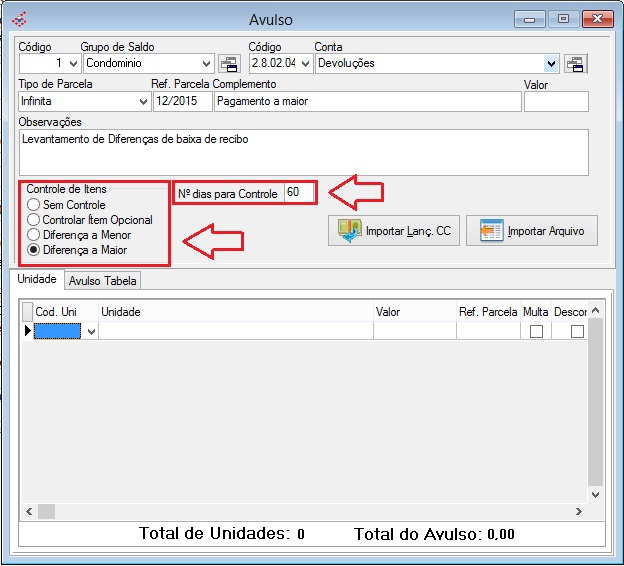This screenshot has height=566, width=624.
Task: Click into the Observações text area
Action: coord(300,152)
